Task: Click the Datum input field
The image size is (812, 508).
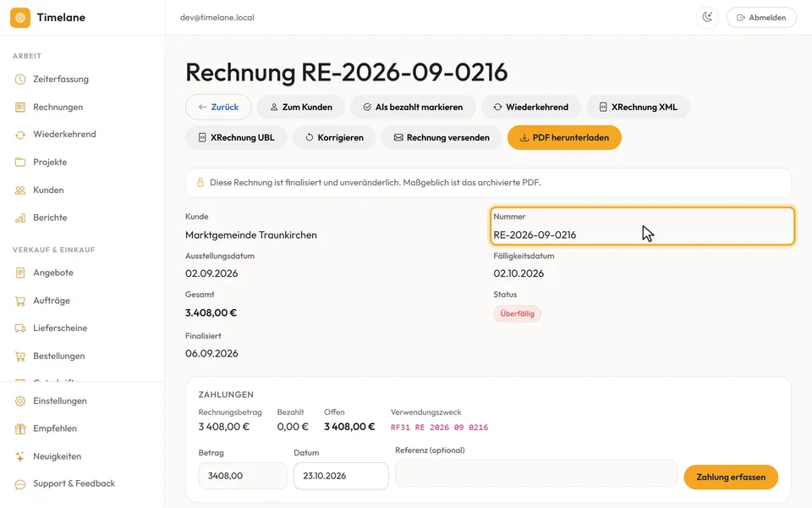Action: [x=341, y=476]
